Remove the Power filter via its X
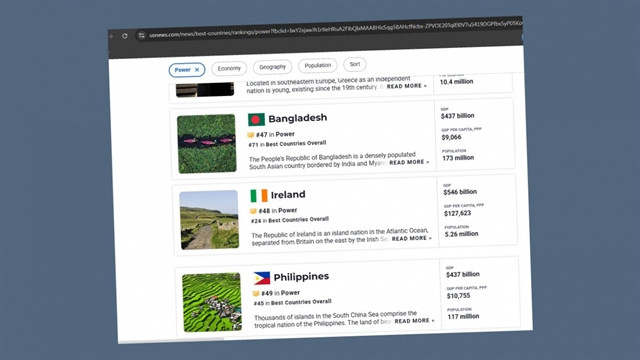Screen dimensions: 640x360 (197, 70)
